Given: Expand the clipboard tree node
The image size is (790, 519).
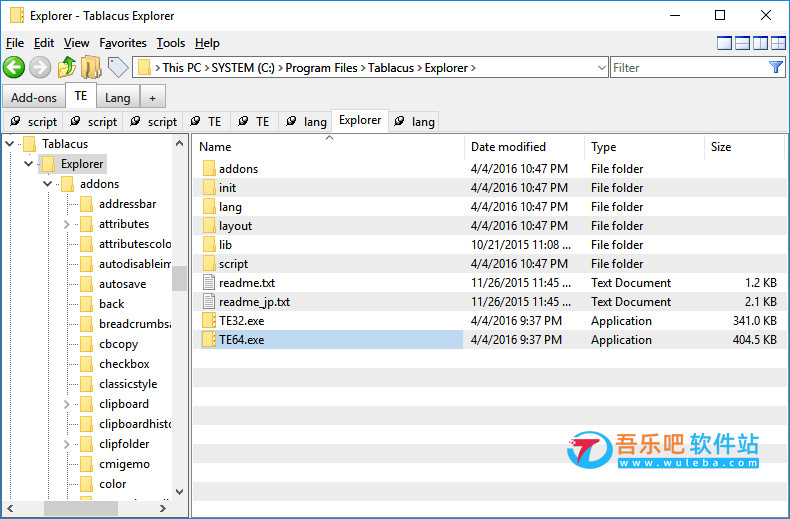Looking at the screenshot, I should point(67,404).
